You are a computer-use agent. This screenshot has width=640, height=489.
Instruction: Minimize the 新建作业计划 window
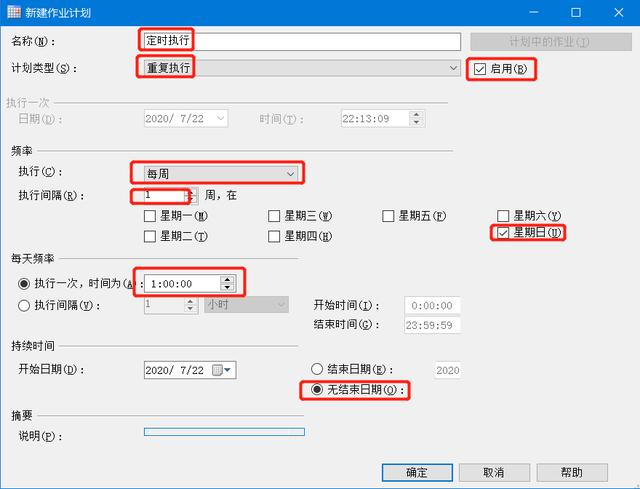tap(533, 13)
